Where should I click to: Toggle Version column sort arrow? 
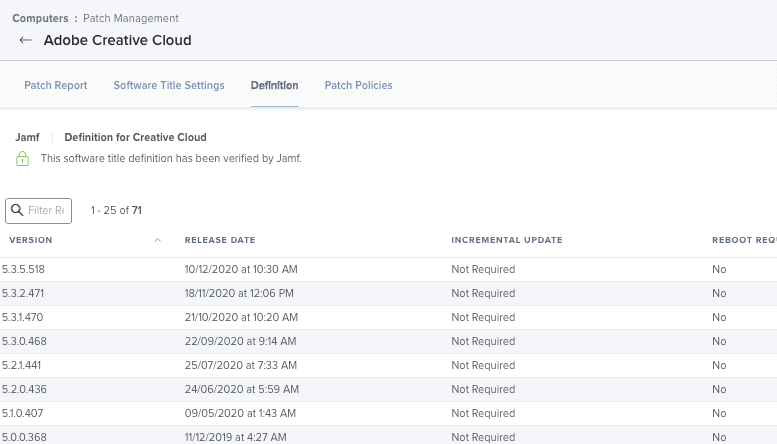158,240
